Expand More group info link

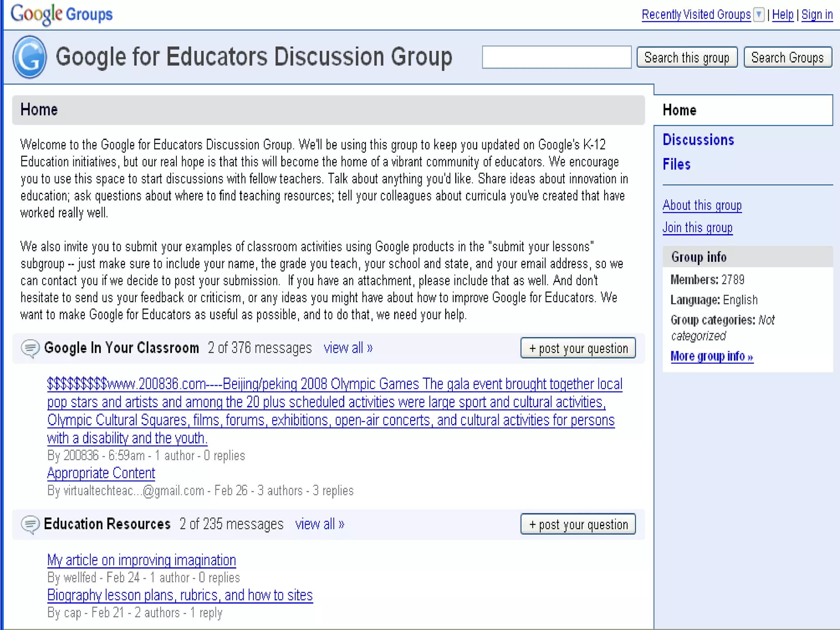point(712,356)
